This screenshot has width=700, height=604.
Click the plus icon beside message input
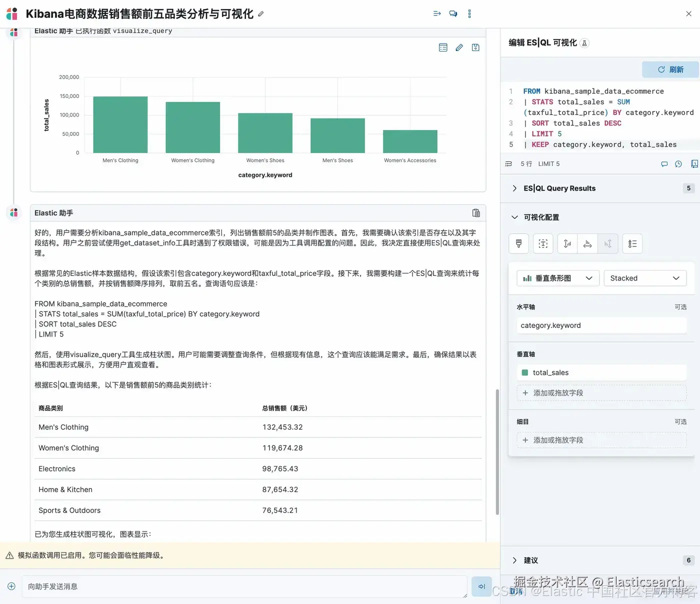(x=11, y=586)
